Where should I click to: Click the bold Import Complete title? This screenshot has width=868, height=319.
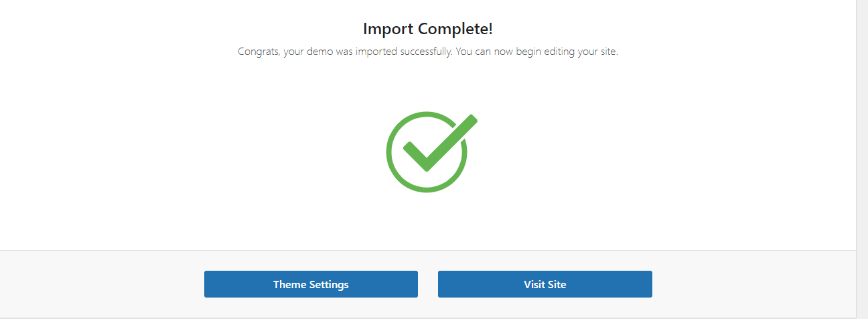click(428, 29)
